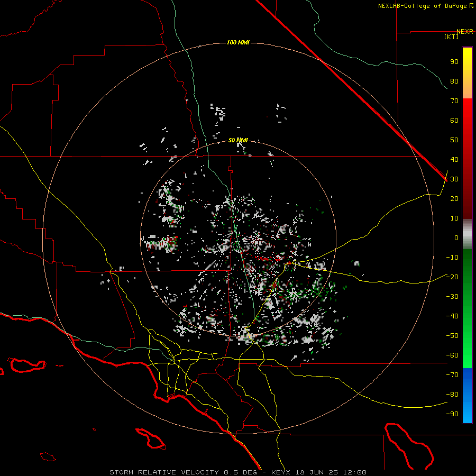Click the -40 knot scale label
Screen dimensions: 476x476
[452, 316]
